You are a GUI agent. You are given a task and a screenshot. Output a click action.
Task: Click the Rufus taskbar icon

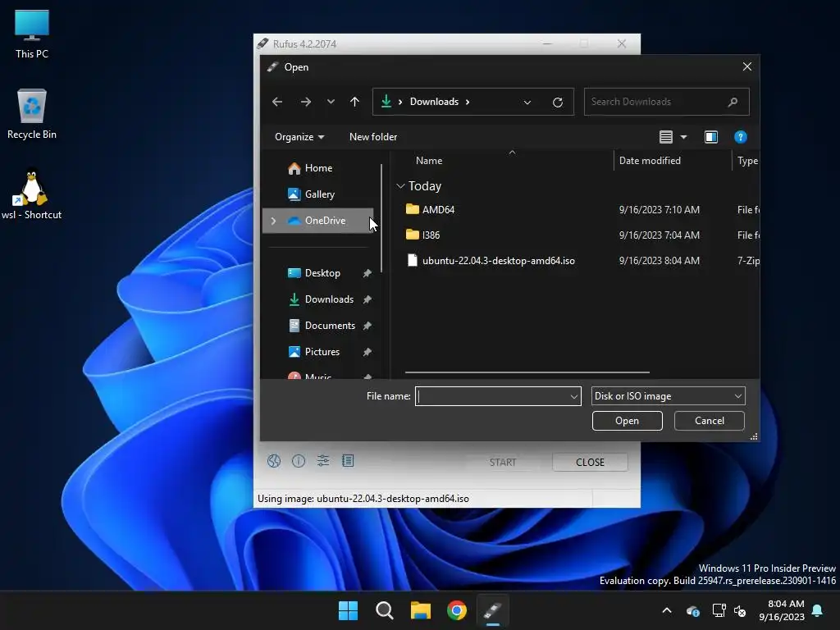492,610
